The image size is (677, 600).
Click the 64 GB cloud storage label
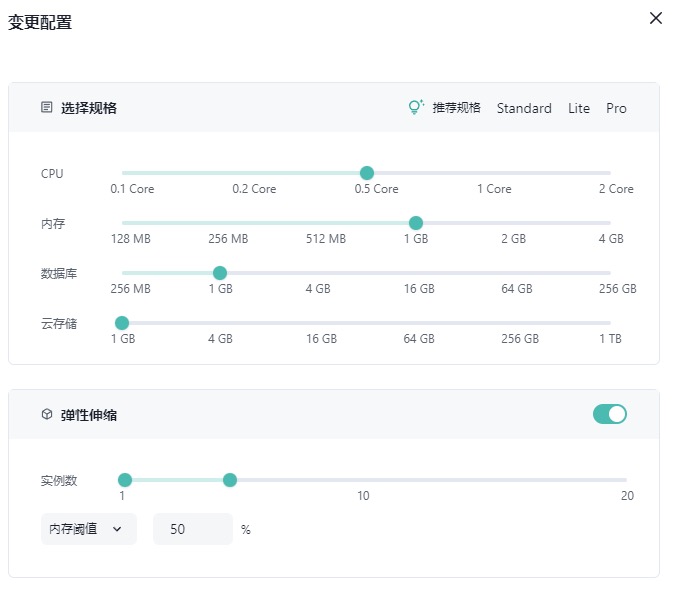[419, 339]
